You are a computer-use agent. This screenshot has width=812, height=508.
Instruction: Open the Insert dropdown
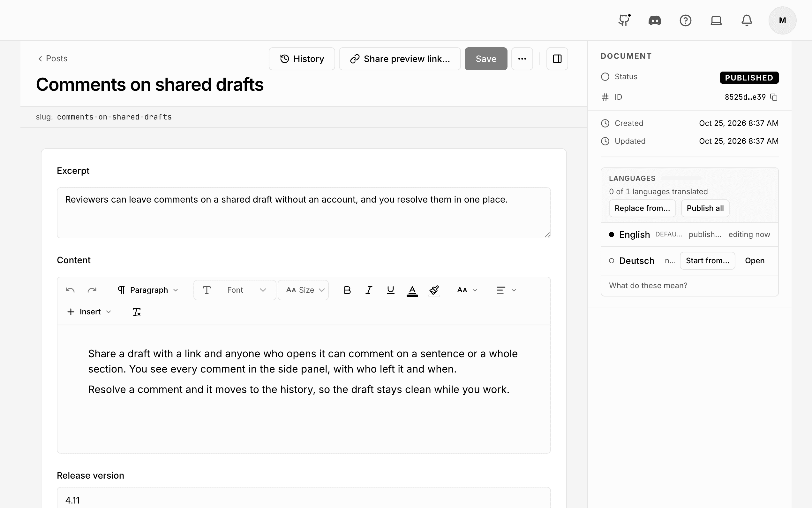(x=89, y=312)
